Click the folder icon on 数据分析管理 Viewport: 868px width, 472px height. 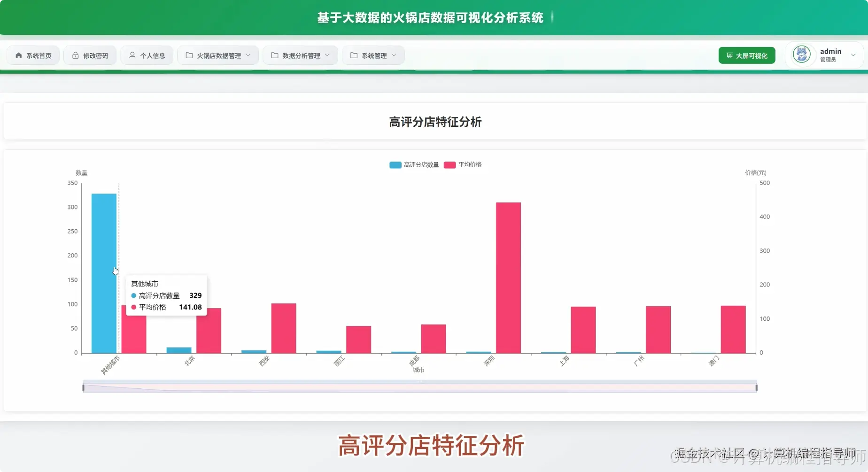click(x=274, y=55)
